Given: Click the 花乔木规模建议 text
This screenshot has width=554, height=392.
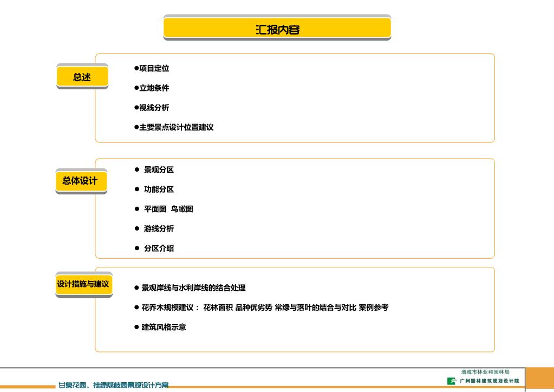Looking at the screenshot, I should click(x=167, y=308).
